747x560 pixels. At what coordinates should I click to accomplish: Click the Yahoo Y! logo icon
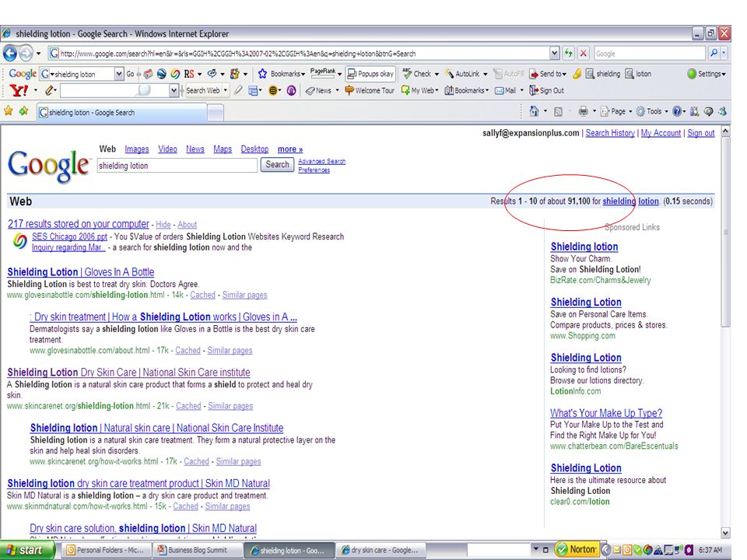19,90
